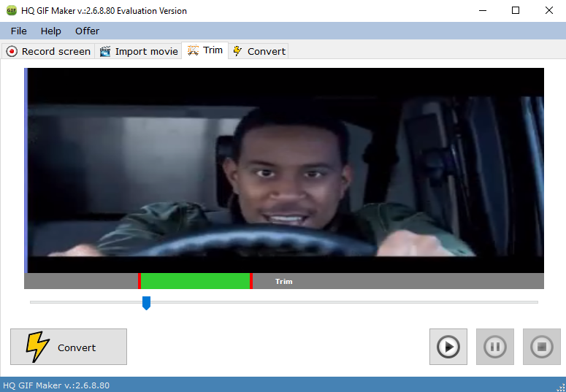Switch to the Import movie tab

tap(139, 51)
